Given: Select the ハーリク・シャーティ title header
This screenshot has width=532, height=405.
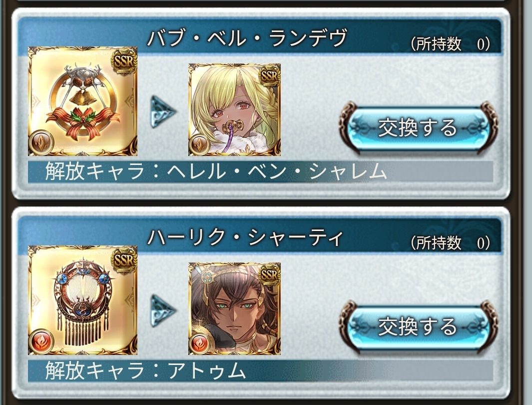Looking at the screenshot, I should pyautogui.click(x=245, y=237).
